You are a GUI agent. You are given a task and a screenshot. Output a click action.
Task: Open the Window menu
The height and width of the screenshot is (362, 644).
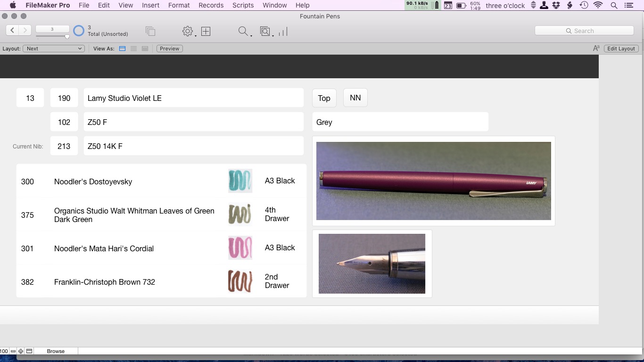[274, 5]
